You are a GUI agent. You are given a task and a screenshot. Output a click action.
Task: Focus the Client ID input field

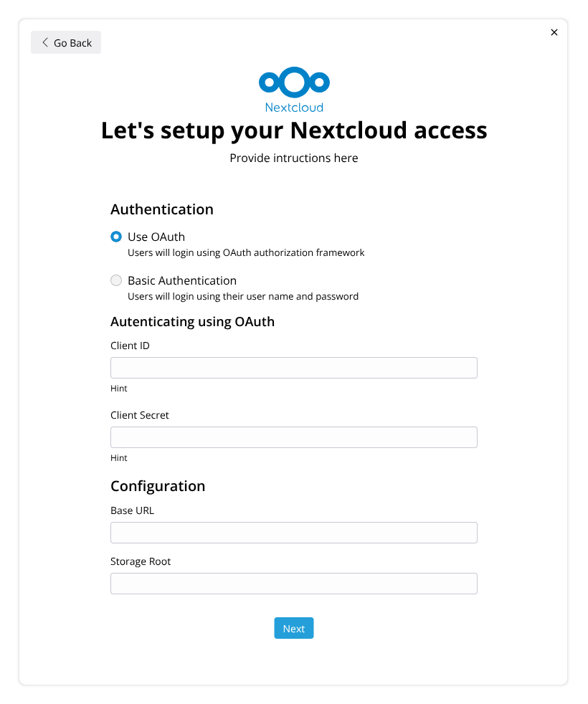(294, 368)
